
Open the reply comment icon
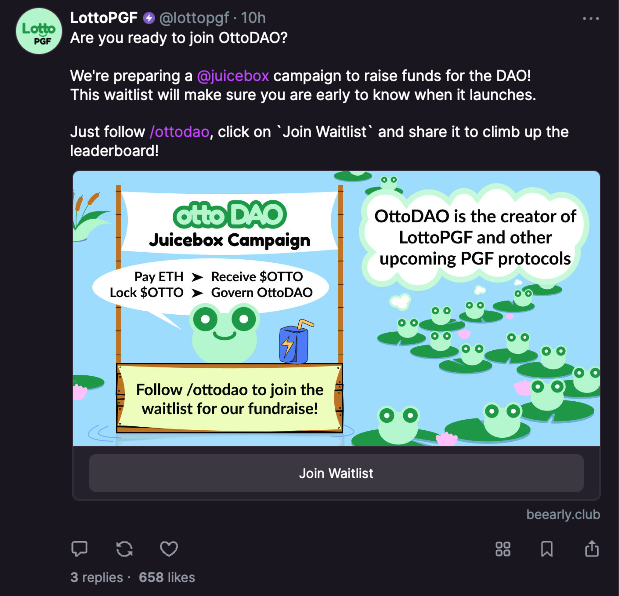click(79, 549)
